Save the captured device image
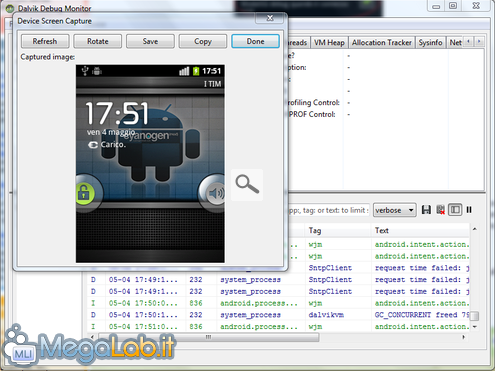This screenshot has height=371, width=495. (150, 41)
